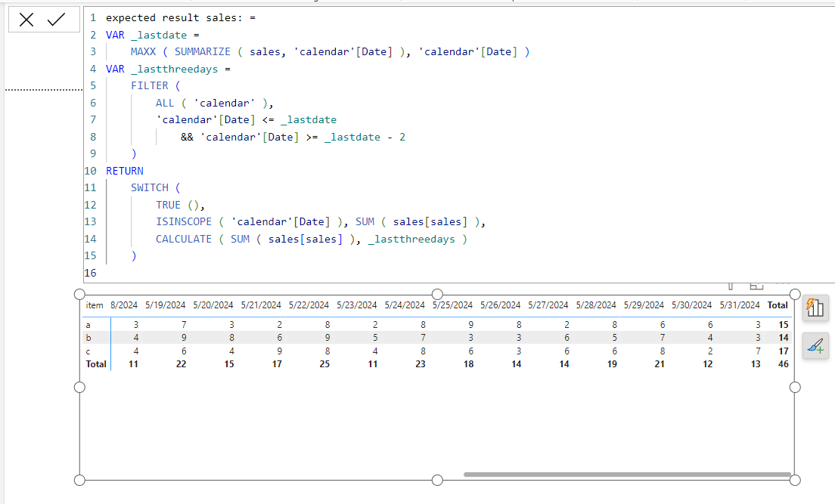Screen dimensions: 835x504
Task: Click Total row value 21 under 5/29/2024
Action: coord(660,364)
